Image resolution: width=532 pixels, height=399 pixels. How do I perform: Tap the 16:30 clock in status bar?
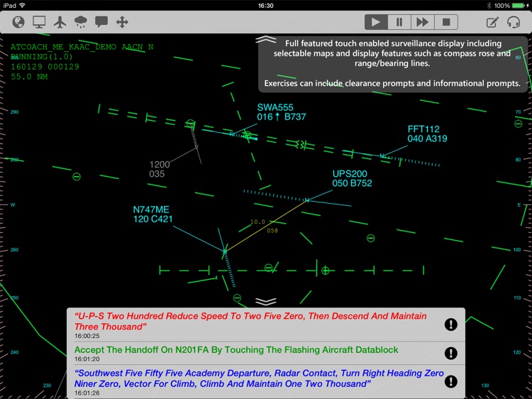266,6
